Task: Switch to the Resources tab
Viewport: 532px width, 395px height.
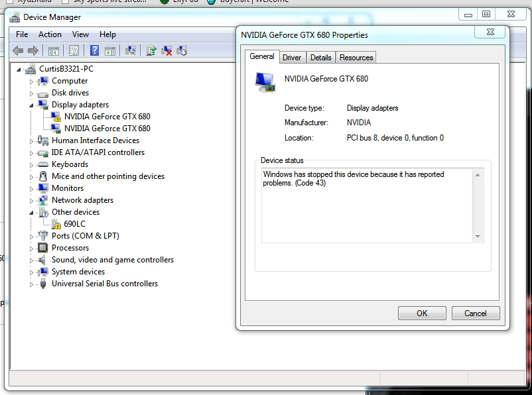Action: pos(356,58)
